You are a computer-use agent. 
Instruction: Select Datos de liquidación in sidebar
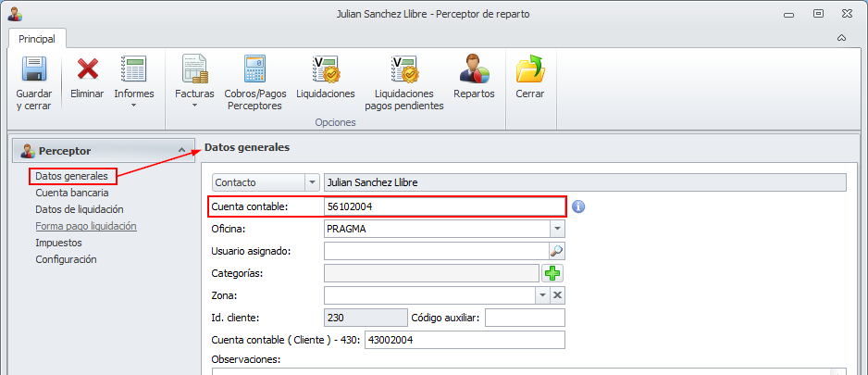80,209
